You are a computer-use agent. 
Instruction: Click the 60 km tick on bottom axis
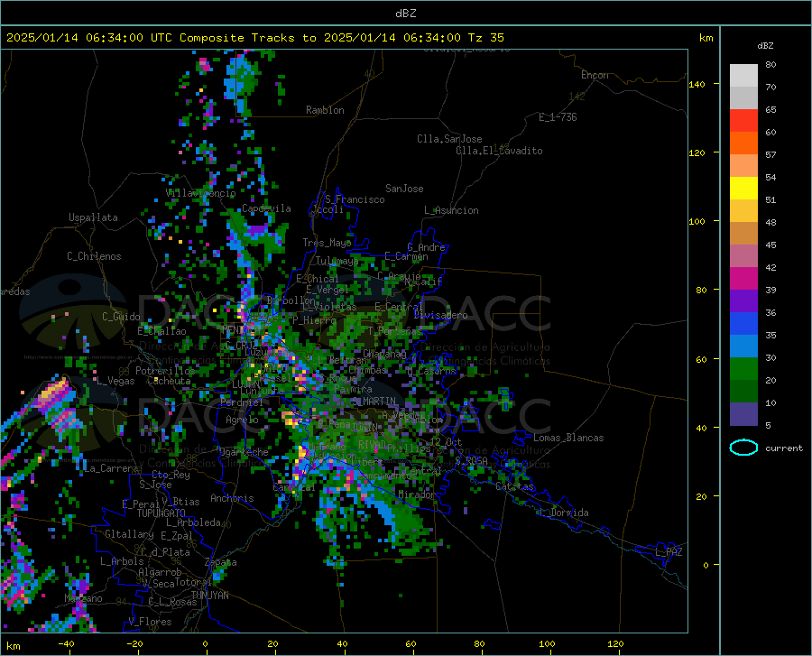coord(411,643)
